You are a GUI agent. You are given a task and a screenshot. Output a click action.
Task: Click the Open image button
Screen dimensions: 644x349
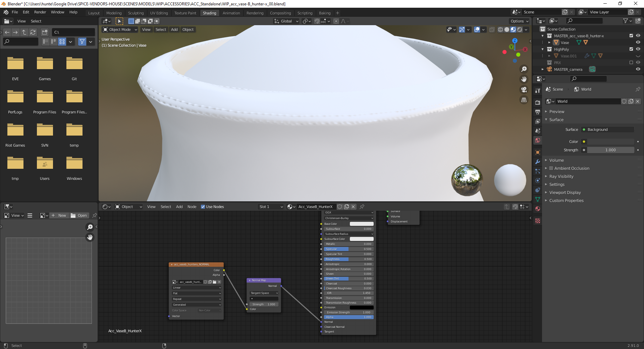coord(79,215)
